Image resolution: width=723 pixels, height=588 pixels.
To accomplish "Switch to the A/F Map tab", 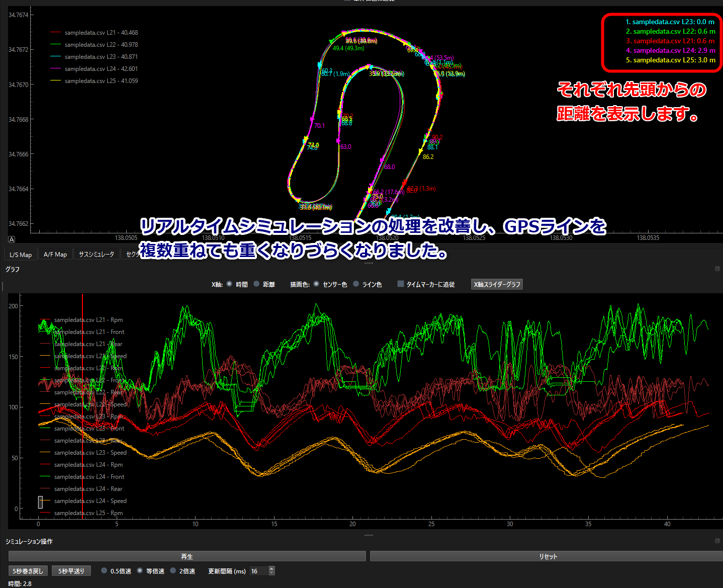I will 55,254.
